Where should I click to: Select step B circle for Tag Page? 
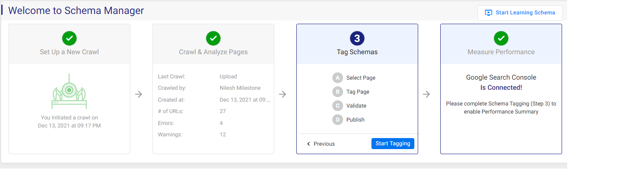337,92
